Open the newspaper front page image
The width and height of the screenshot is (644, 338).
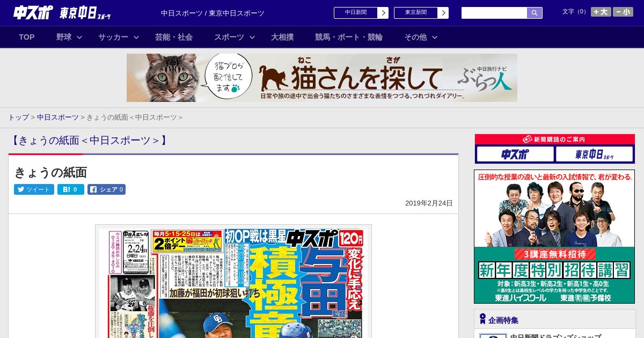[x=233, y=282]
